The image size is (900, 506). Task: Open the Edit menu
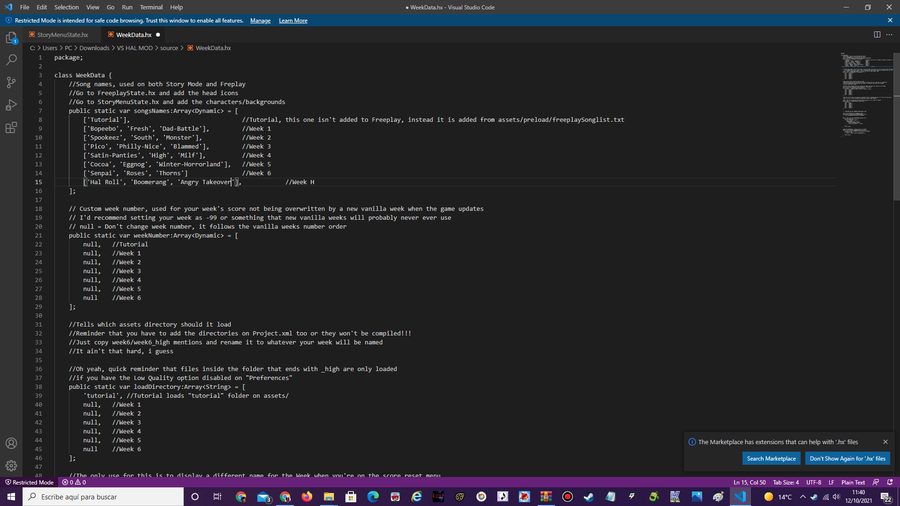pos(42,7)
